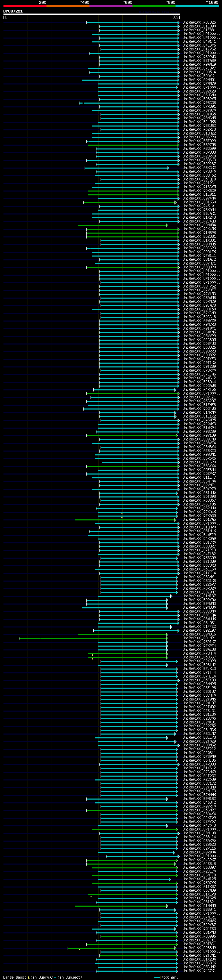Open hit UniRef100_A8JDZ5
Screen dimensions: 222x980
coord(199,23)
